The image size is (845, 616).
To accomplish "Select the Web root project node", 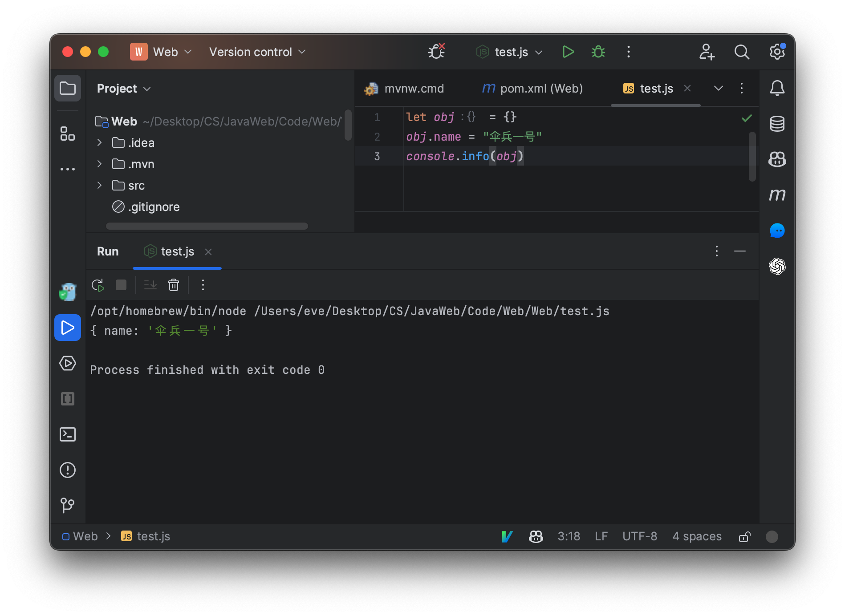I will (218, 121).
